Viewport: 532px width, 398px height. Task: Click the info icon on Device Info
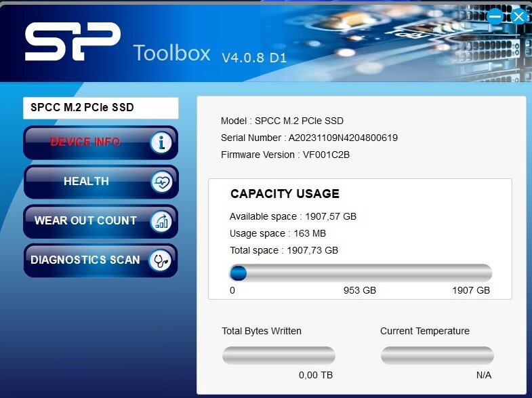coord(161,142)
